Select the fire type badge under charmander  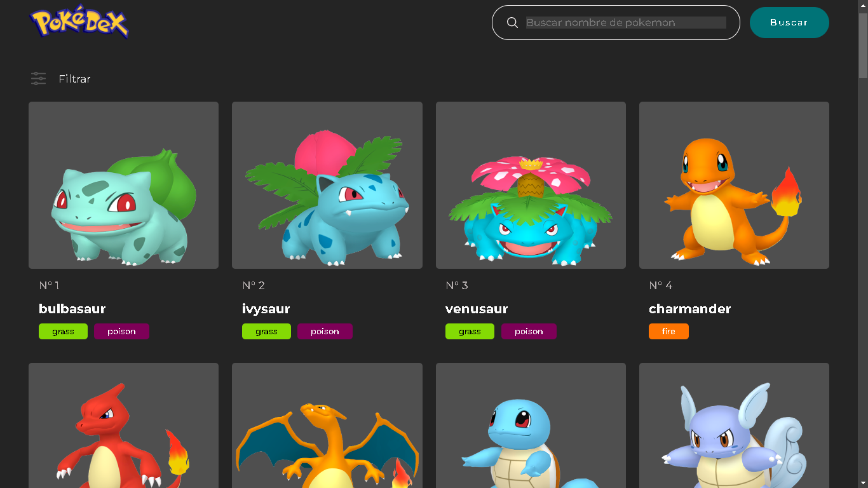pos(668,331)
